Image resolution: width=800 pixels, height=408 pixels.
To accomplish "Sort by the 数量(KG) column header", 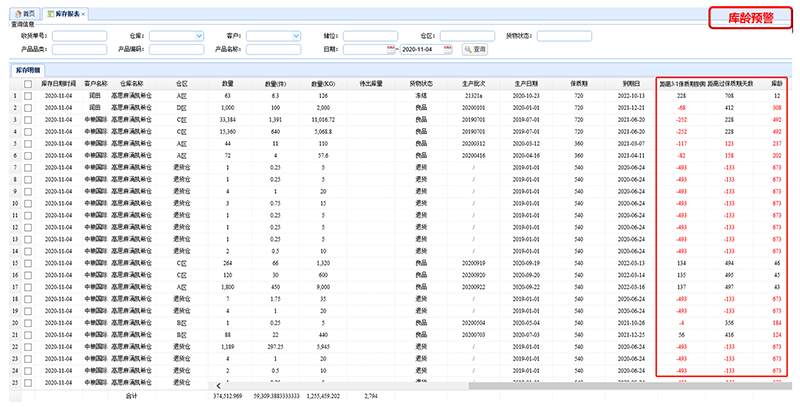I will [323, 84].
